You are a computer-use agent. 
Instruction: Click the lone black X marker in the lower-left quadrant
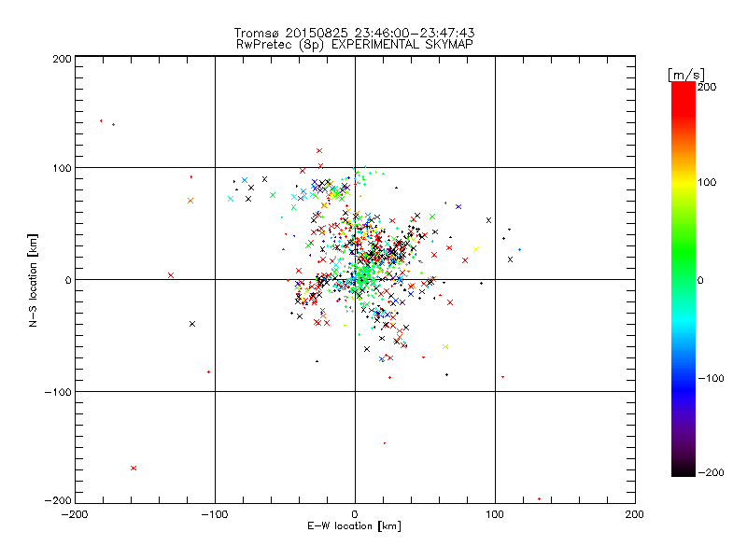tap(192, 324)
